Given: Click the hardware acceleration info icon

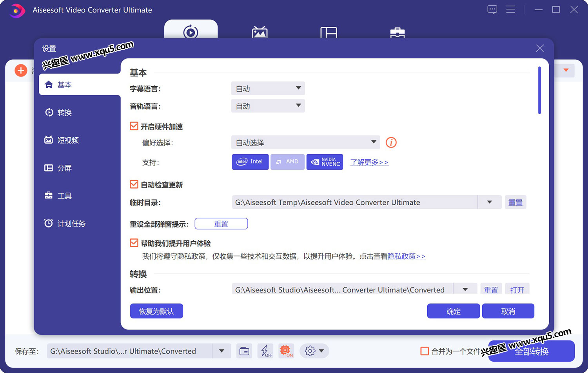Looking at the screenshot, I should [391, 142].
